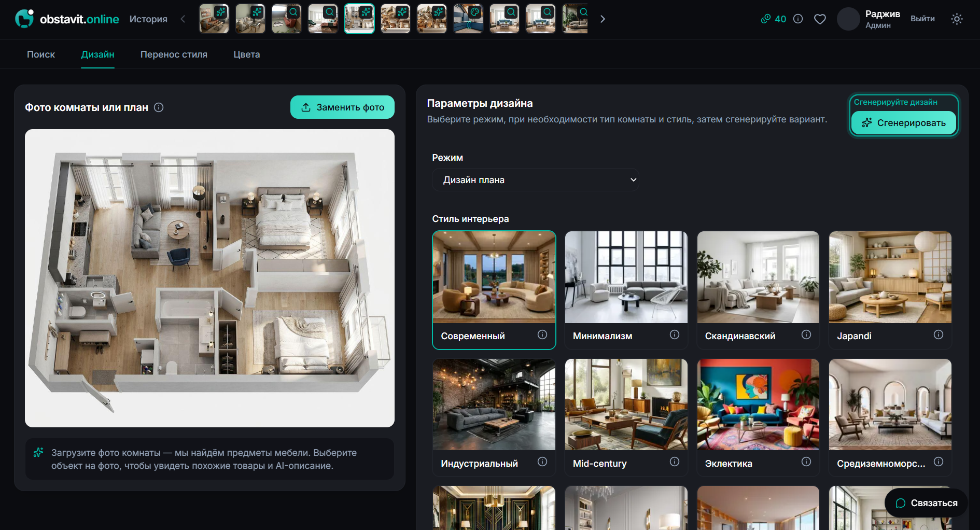Select the Эклектика style card
The image size is (980, 530).
[758, 417]
